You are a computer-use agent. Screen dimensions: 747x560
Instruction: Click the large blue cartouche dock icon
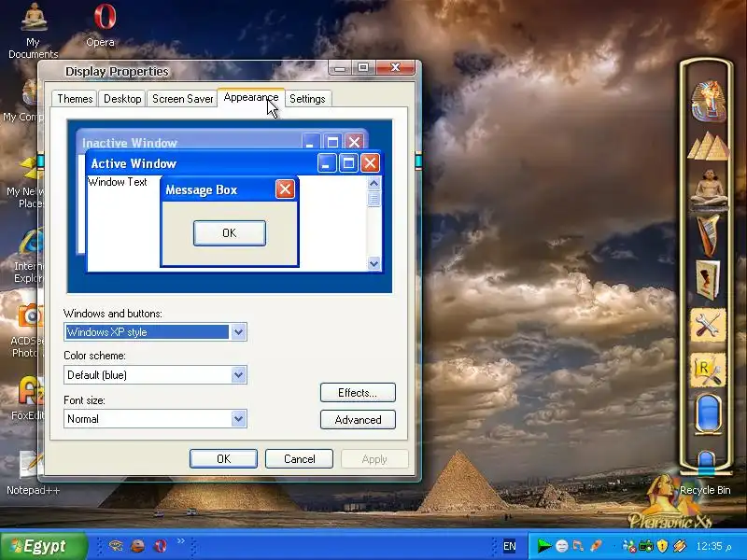point(708,413)
